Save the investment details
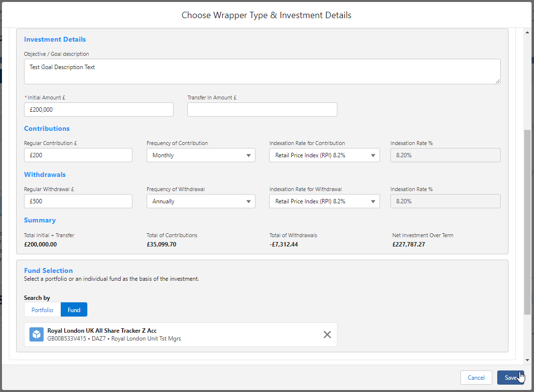The height and width of the screenshot is (392, 534). (510, 378)
